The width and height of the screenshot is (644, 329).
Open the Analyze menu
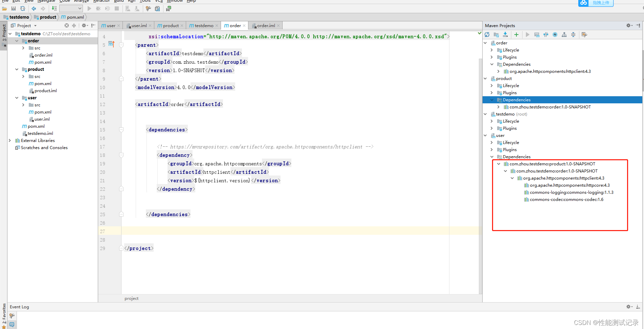click(x=81, y=1)
